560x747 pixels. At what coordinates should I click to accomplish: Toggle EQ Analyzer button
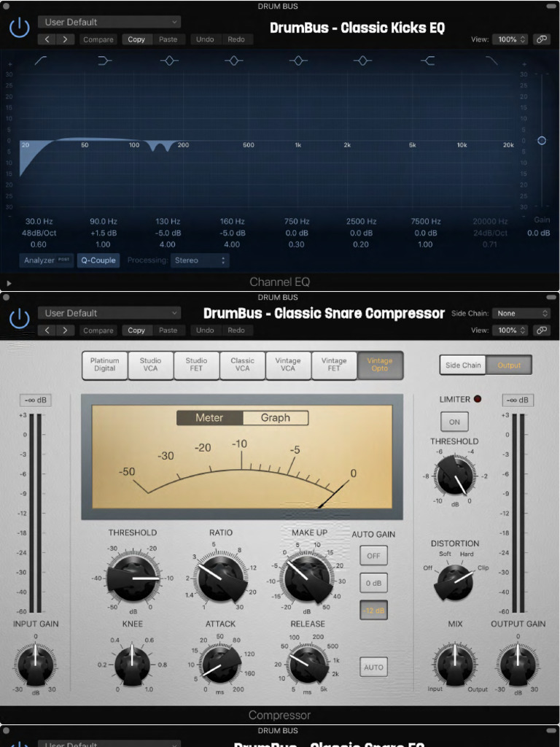[47, 260]
